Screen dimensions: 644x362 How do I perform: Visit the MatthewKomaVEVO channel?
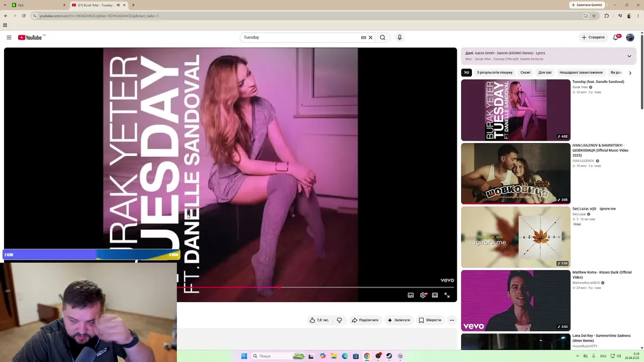(586, 283)
